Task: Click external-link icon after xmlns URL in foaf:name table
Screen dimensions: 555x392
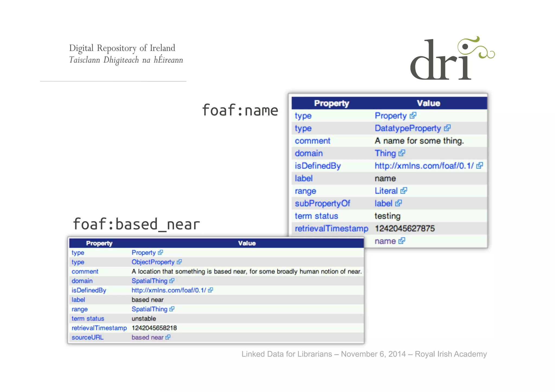Action: coord(479,166)
